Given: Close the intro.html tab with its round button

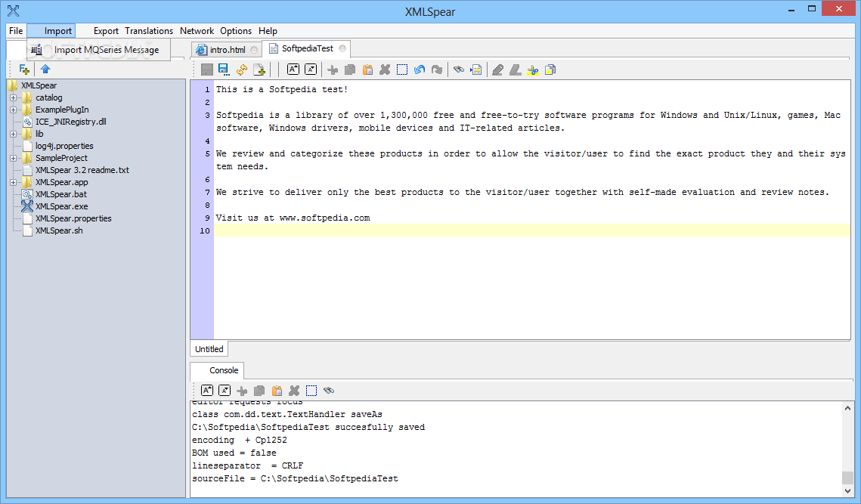Looking at the screenshot, I should 254,50.
